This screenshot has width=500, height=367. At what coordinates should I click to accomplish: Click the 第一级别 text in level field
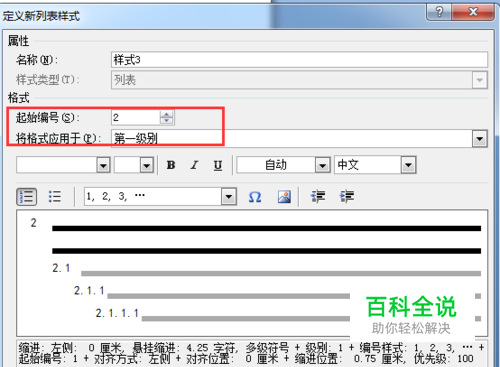[x=135, y=138]
